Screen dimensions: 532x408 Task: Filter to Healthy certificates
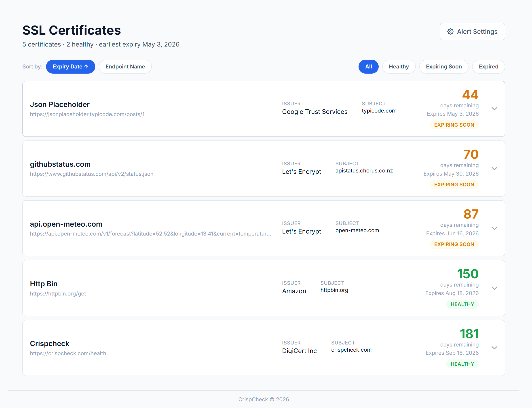(399, 66)
